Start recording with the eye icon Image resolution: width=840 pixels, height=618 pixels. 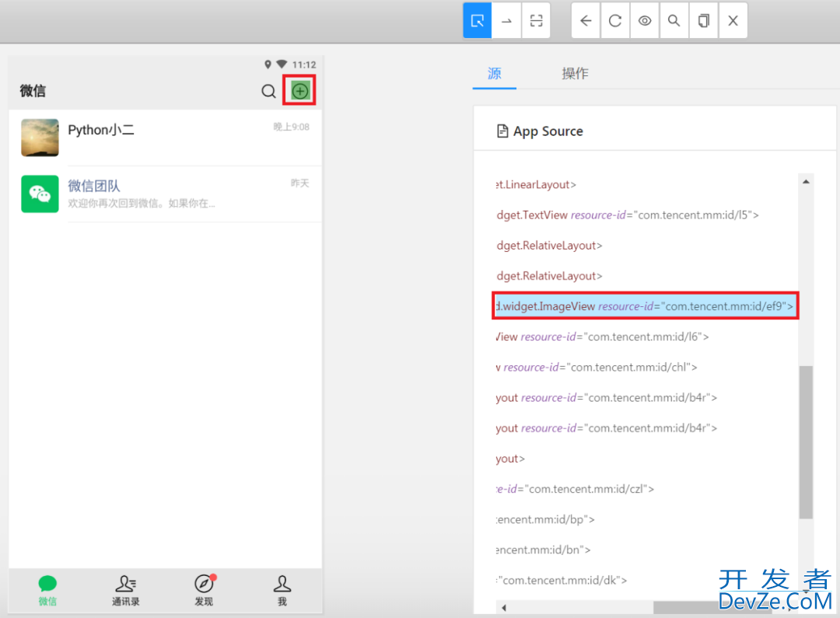(x=645, y=21)
